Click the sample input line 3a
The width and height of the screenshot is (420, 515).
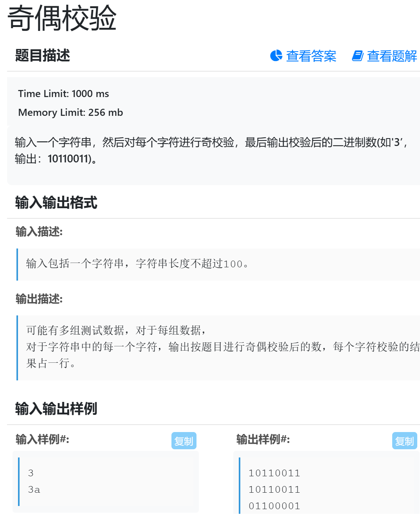(34, 490)
